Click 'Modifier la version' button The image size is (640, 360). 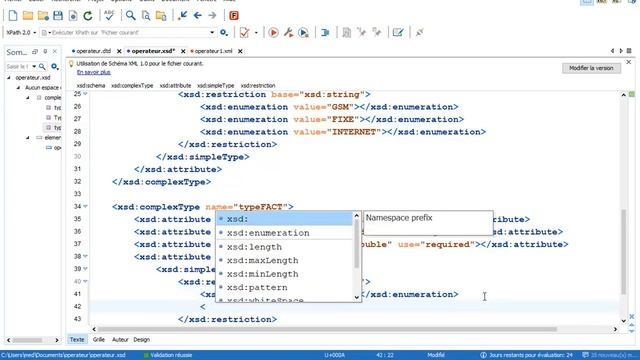pos(591,68)
